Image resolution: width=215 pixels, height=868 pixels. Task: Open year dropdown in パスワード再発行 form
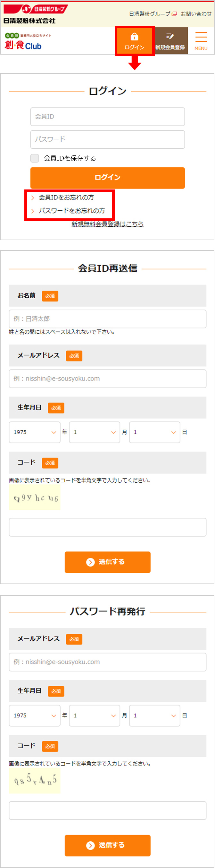click(35, 716)
